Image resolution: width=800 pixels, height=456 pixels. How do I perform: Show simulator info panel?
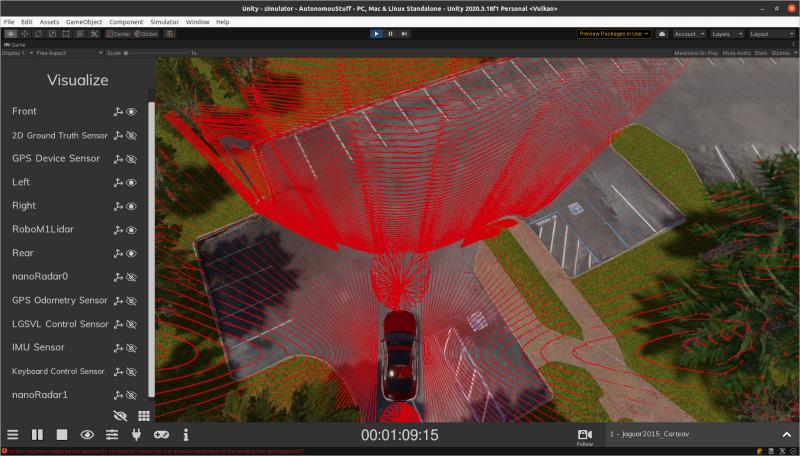pyautogui.click(x=186, y=435)
